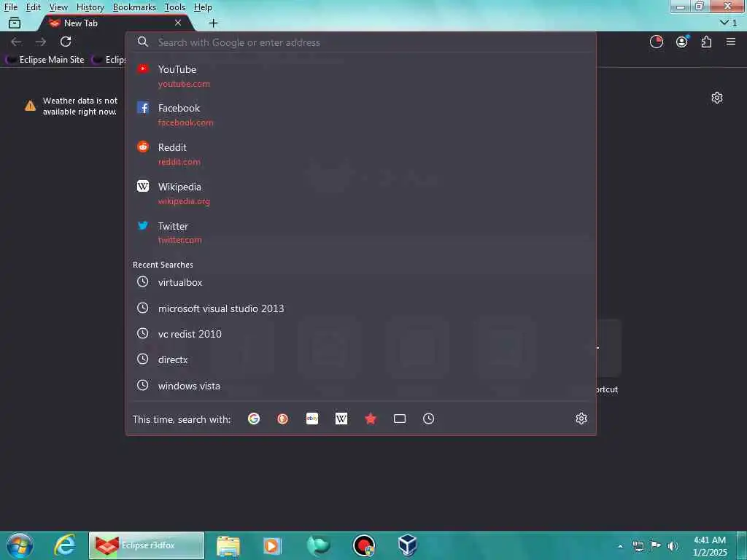Open the Windows Start button
Screen dimensions: 747x560
tap(20, 545)
